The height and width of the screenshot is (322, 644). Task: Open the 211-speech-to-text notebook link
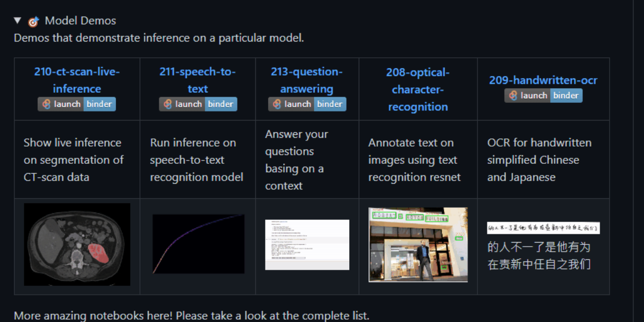pos(198,80)
